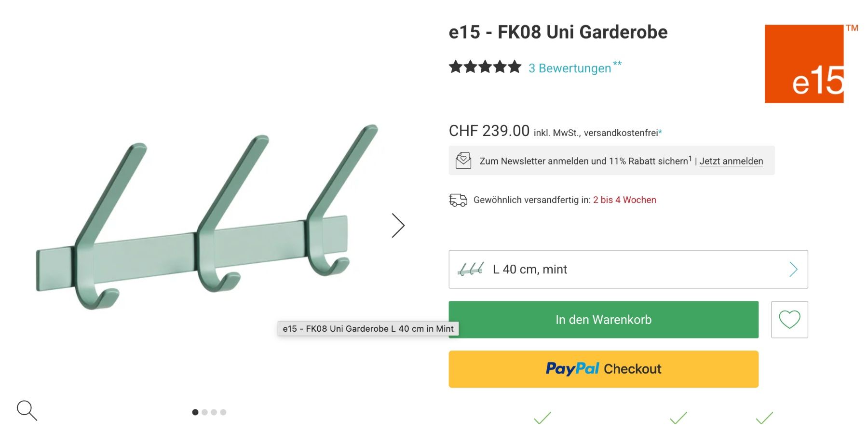
Task: Click the five-star rating icons
Action: pos(485,67)
